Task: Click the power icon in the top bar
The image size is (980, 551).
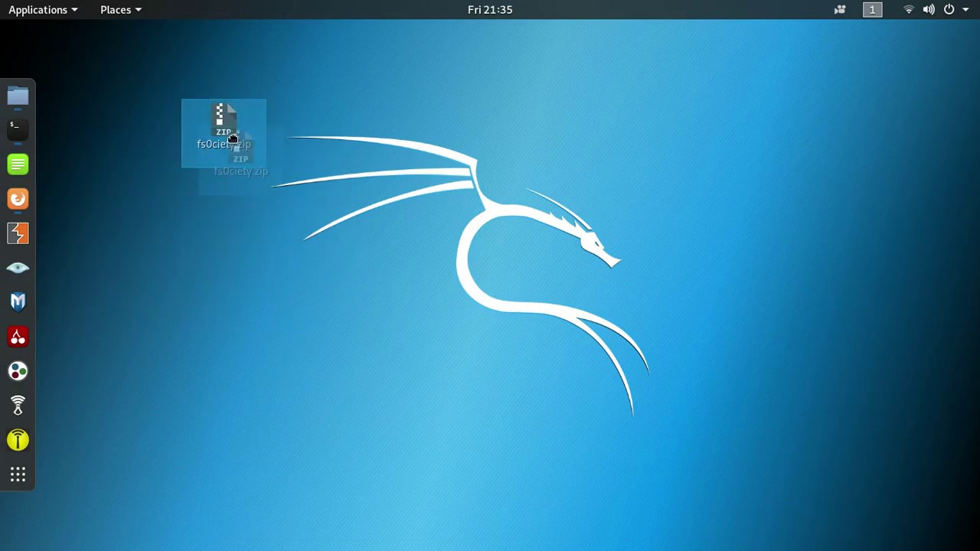Action: [949, 10]
